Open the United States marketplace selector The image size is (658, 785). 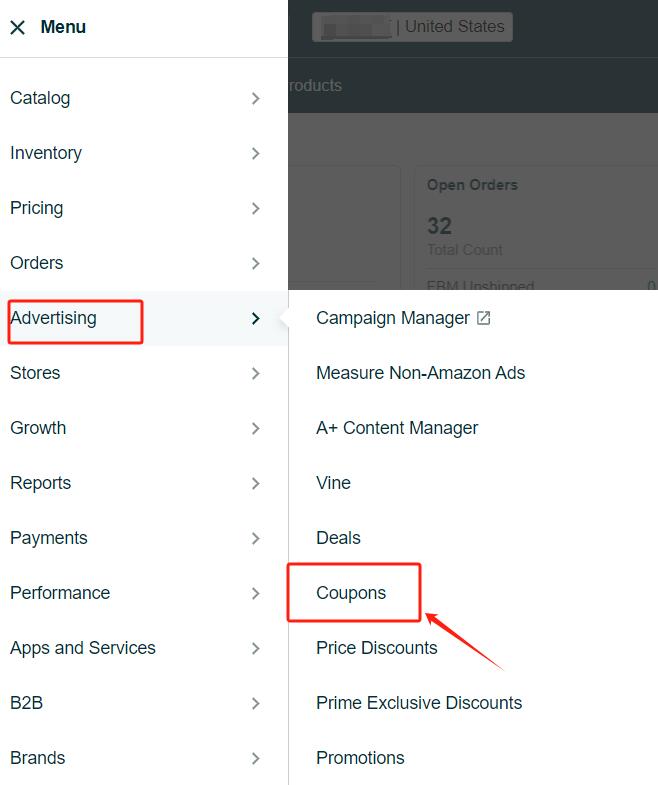(412, 27)
